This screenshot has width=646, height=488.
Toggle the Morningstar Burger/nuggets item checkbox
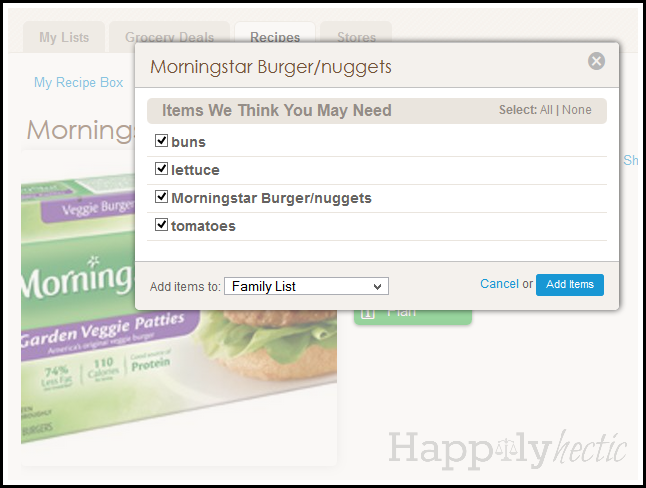(x=161, y=197)
